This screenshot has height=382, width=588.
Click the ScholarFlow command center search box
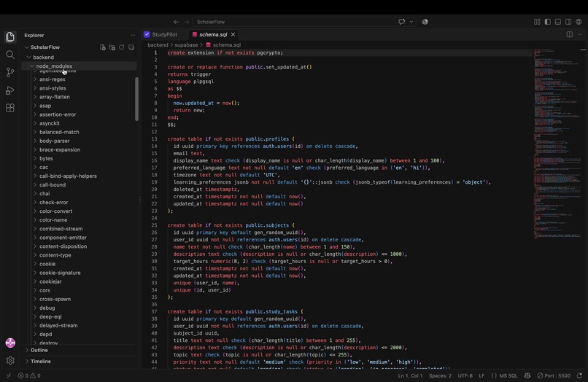point(293,22)
